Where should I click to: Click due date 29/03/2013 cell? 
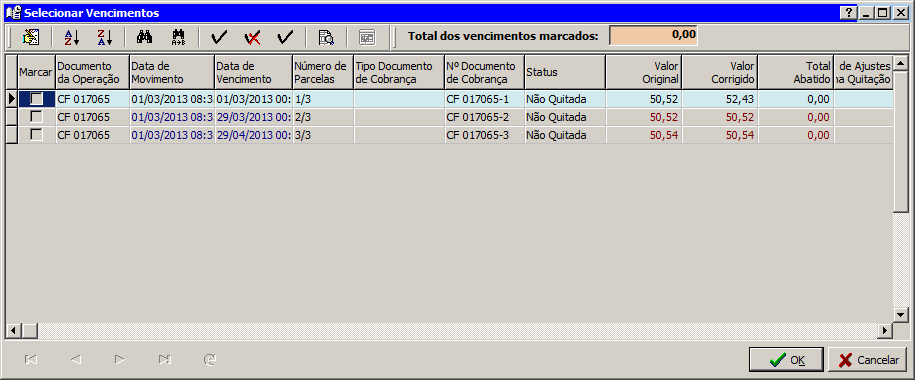coord(253,117)
